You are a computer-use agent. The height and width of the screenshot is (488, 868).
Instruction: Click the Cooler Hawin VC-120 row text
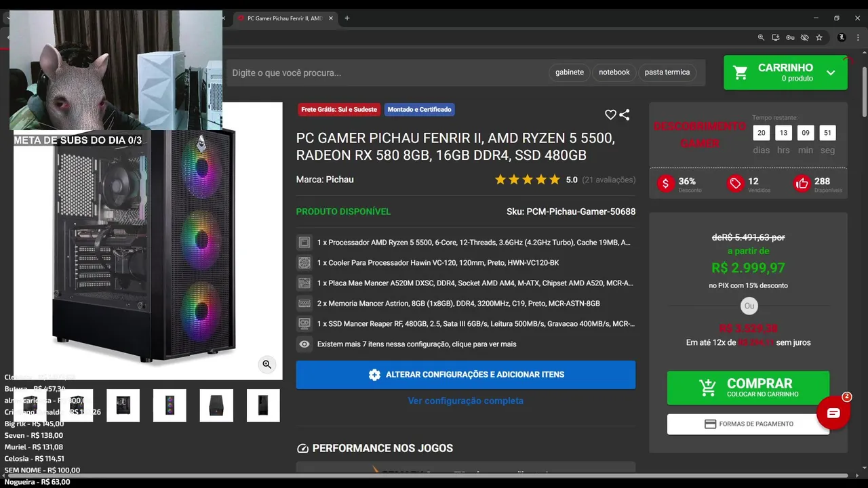coord(438,262)
